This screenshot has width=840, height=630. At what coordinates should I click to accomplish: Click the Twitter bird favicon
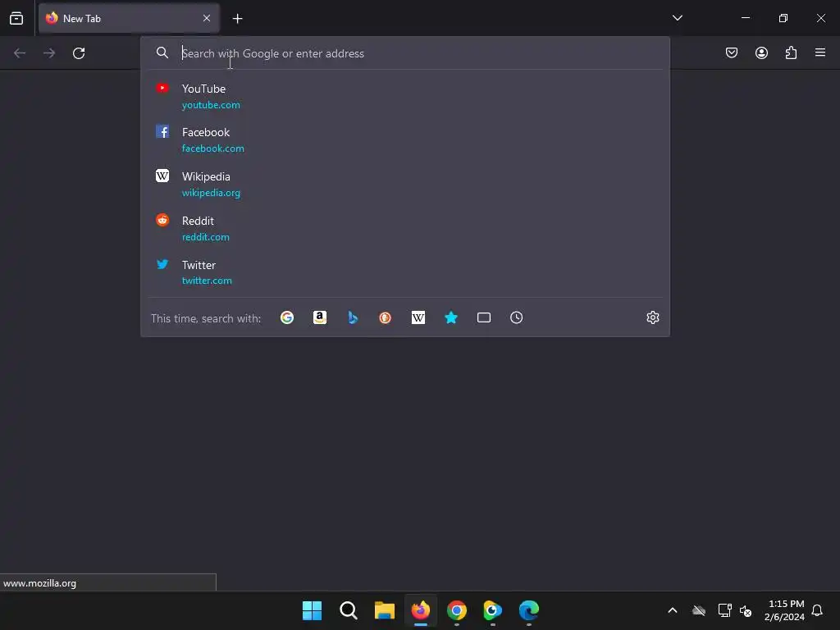(162, 264)
